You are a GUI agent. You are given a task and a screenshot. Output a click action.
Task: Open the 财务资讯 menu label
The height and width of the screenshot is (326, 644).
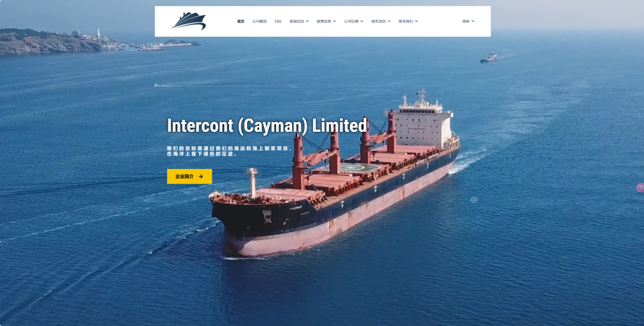tap(379, 21)
